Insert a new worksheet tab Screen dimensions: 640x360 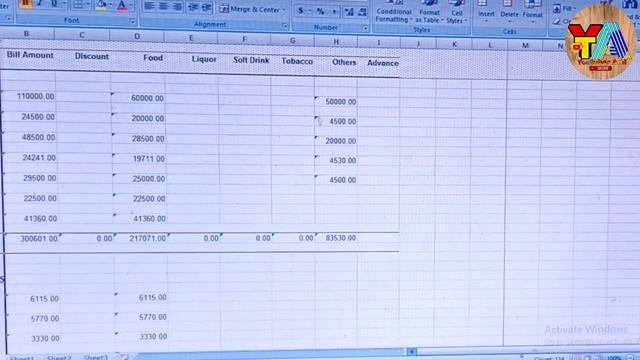[x=124, y=357]
